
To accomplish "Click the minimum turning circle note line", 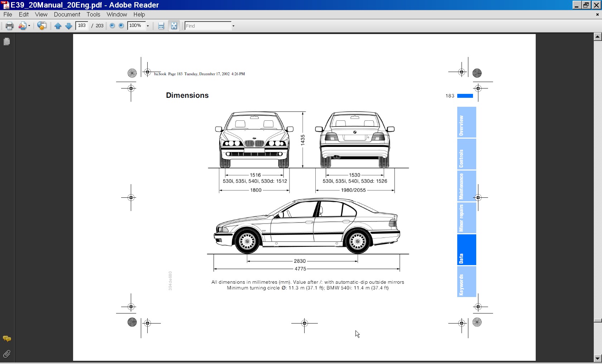I will click(308, 288).
